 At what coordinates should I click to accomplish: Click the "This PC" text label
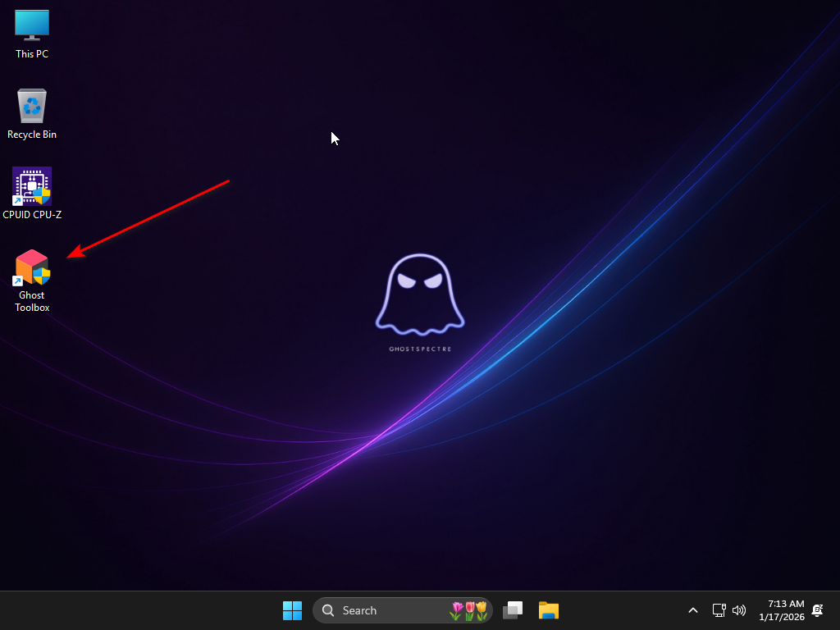pos(32,54)
